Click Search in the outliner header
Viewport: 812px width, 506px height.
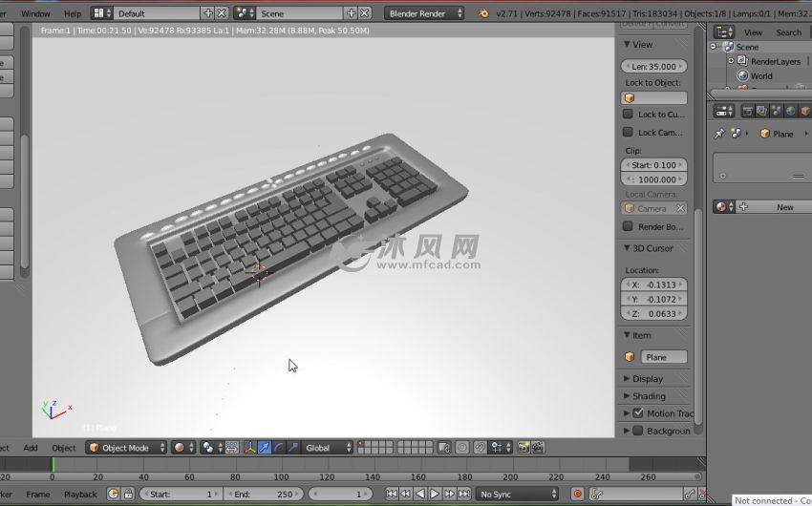pyautogui.click(x=788, y=32)
